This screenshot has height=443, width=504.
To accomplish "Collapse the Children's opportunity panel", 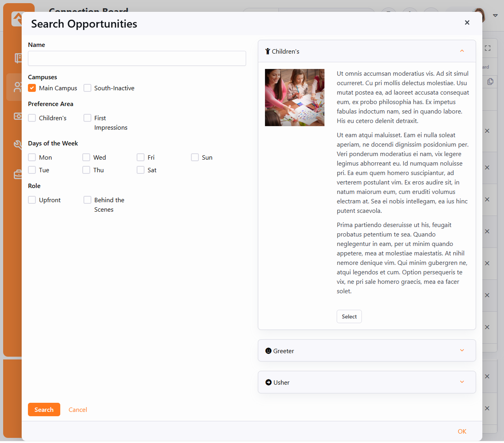I will coord(462,51).
